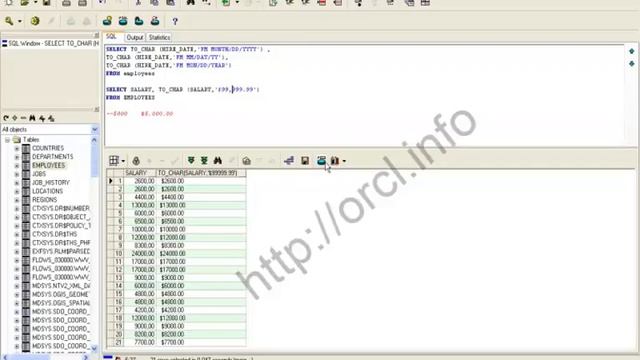Click the fetch last page green arrow icon
The image size is (640, 360).
pyautogui.click(x=204, y=160)
